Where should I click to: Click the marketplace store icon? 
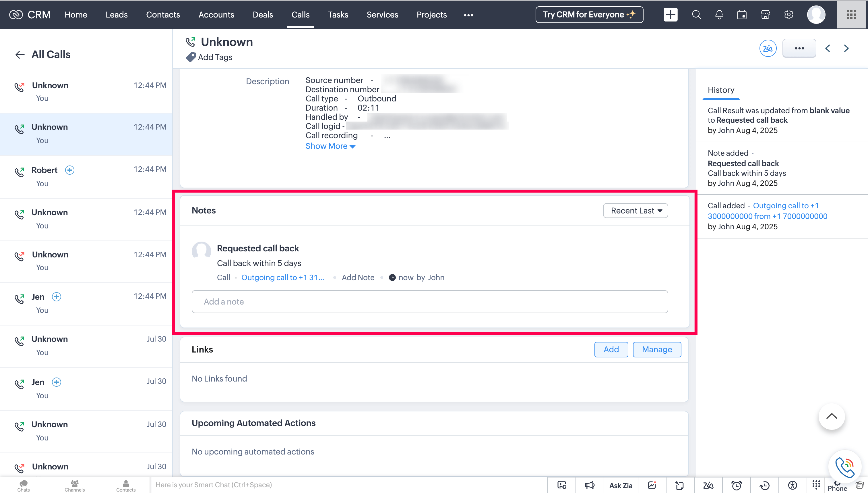pyautogui.click(x=765, y=15)
